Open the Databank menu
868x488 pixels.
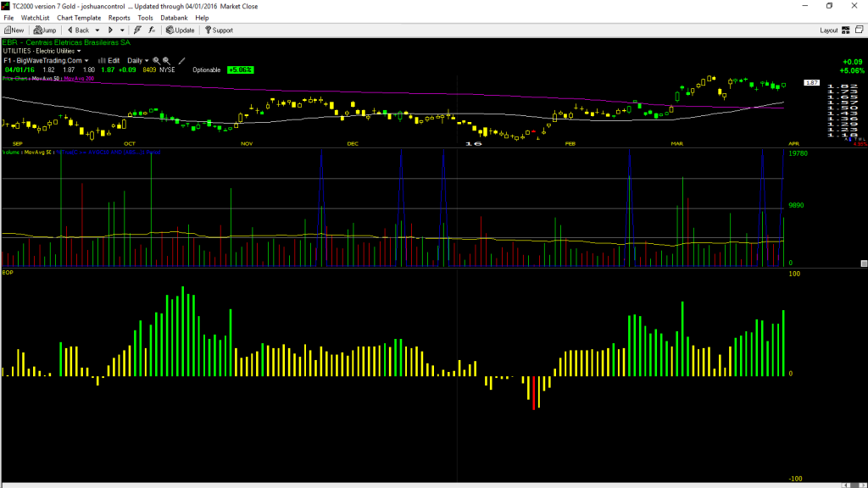click(174, 18)
